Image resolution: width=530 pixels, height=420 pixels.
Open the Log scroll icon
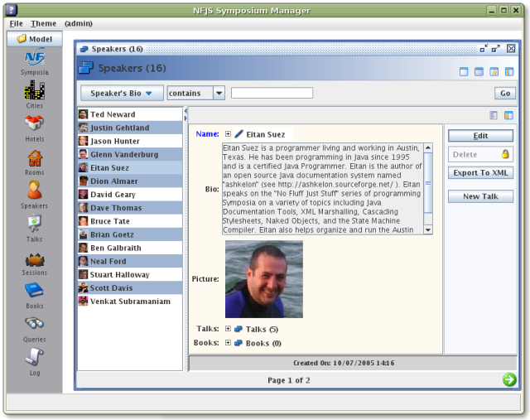point(35,357)
